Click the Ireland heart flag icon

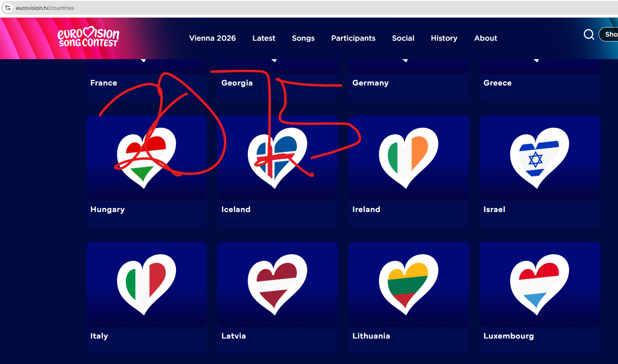pos(409,158)
